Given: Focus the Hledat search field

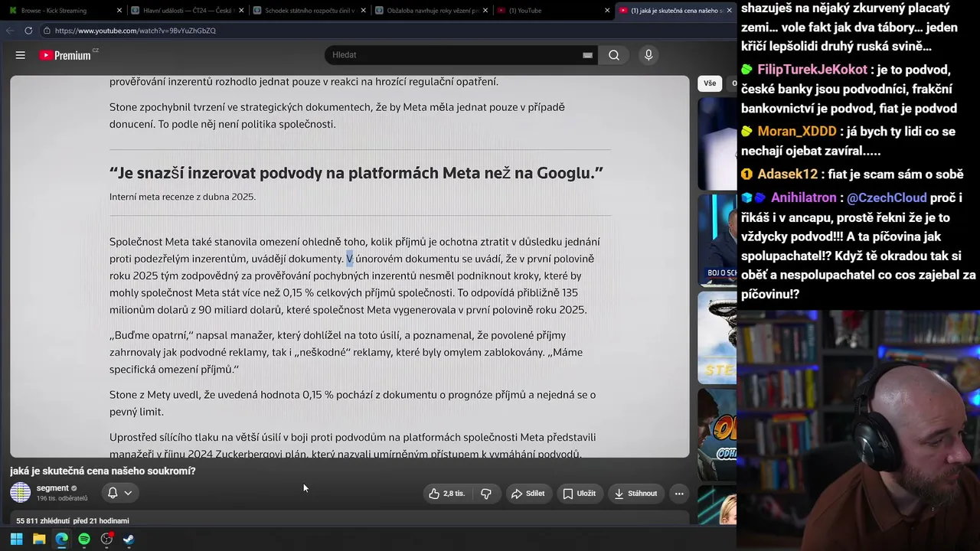Looking at the screenshot, I should (x=456, y=55).
